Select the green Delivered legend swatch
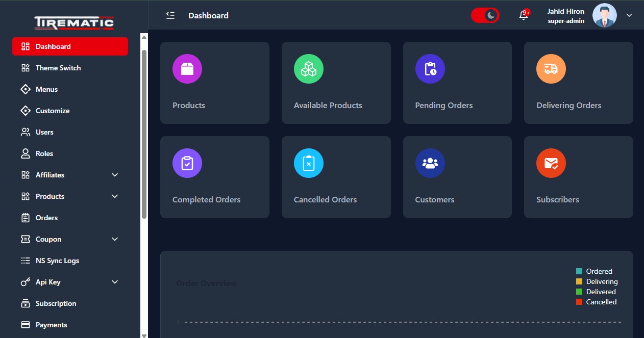Viewport: 644px width, 338px height. [579, 291]
